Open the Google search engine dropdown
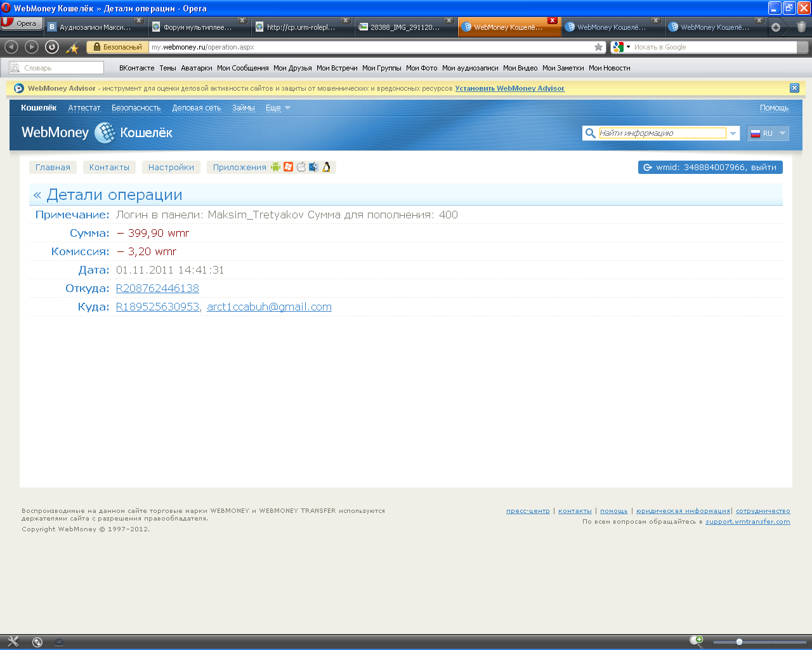 [622, 47]
